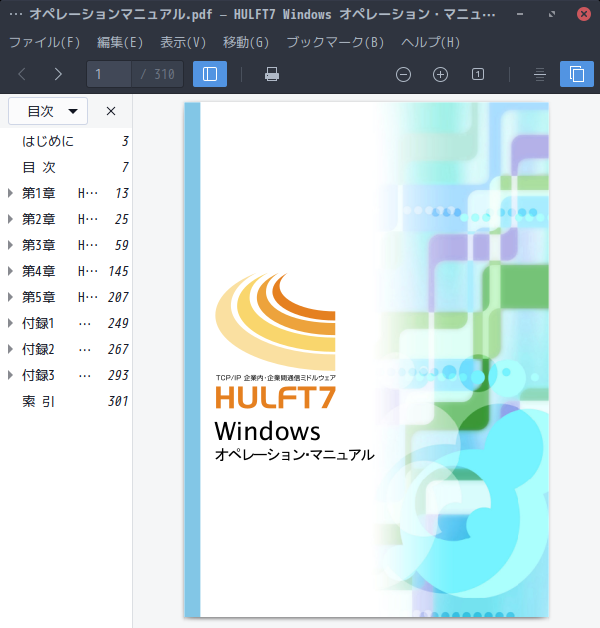Expand the 第2章 tree entry
Screen dimensions: 600x628
(x=10, y=219)
